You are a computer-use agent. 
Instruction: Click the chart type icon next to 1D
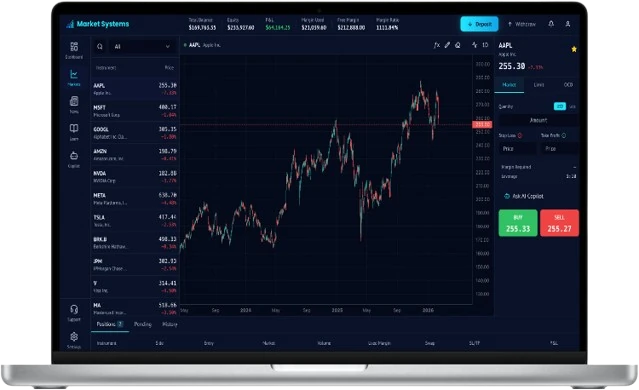coord(474,45)
